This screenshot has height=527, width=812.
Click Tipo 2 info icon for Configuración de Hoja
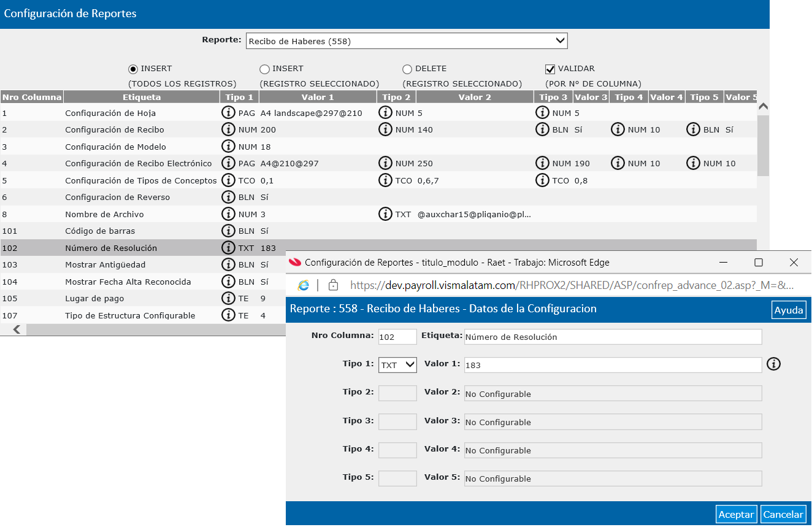click(x=385, y=113)
